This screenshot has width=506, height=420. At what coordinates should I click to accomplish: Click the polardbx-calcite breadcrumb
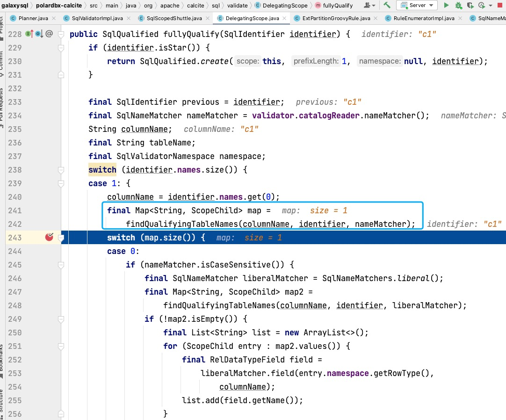(x=59, y=6)
